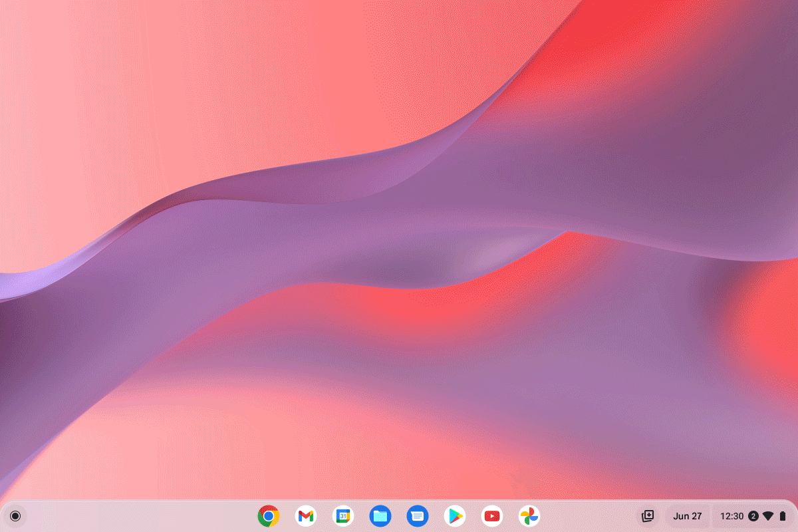Launch the Messages app
The width and height of the screenshot is (798, 532).
[418, 516]
